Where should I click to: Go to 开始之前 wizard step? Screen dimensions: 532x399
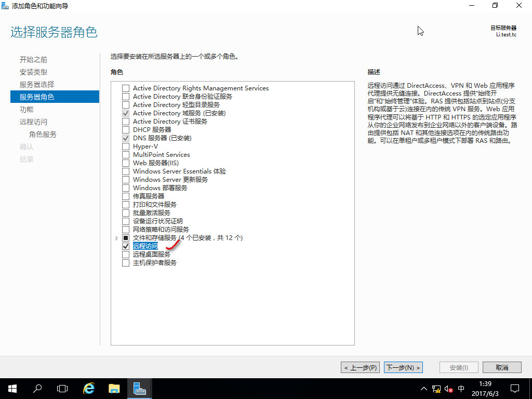(x=34, y=60)
